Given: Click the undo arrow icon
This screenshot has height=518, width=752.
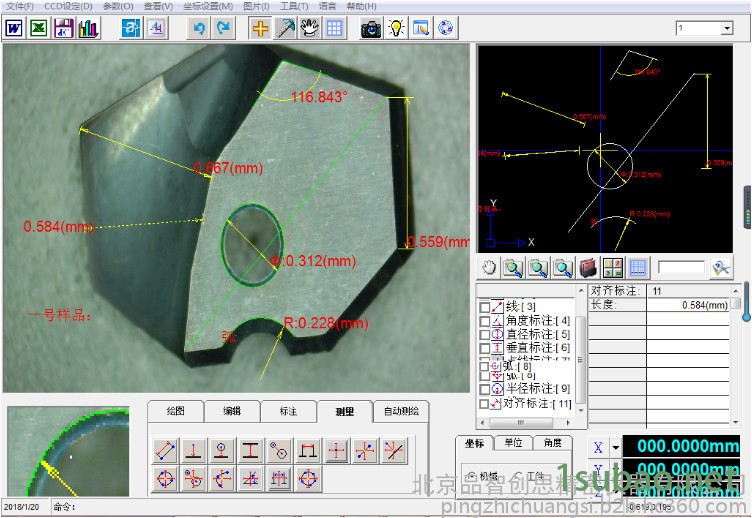Looking at the screenshot, I should point(199,28).
